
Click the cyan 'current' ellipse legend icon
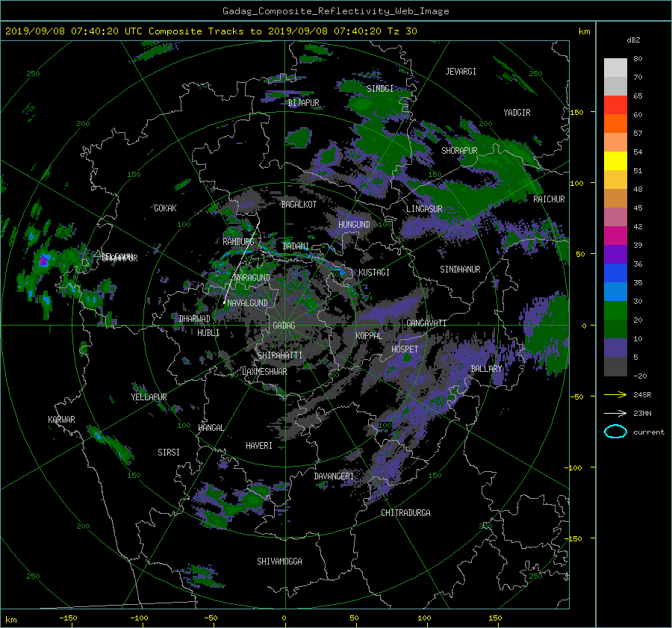click(x=615, y=432)
